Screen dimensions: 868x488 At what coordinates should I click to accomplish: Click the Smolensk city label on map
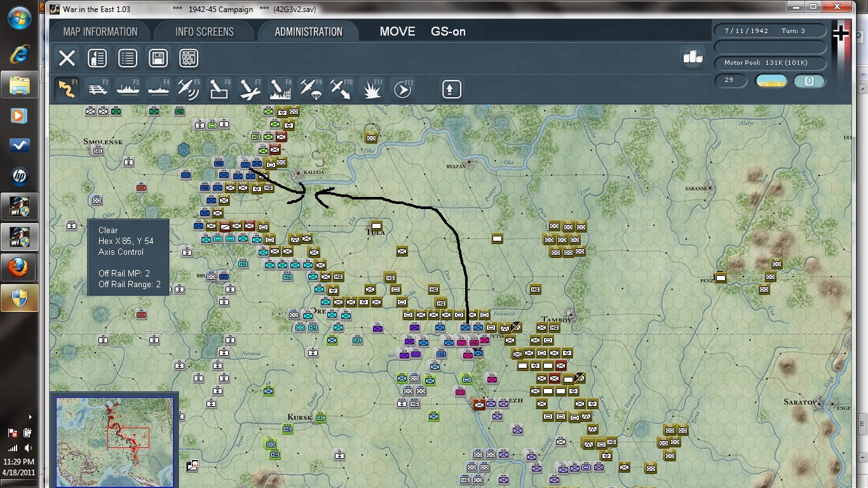click(102, 141)
